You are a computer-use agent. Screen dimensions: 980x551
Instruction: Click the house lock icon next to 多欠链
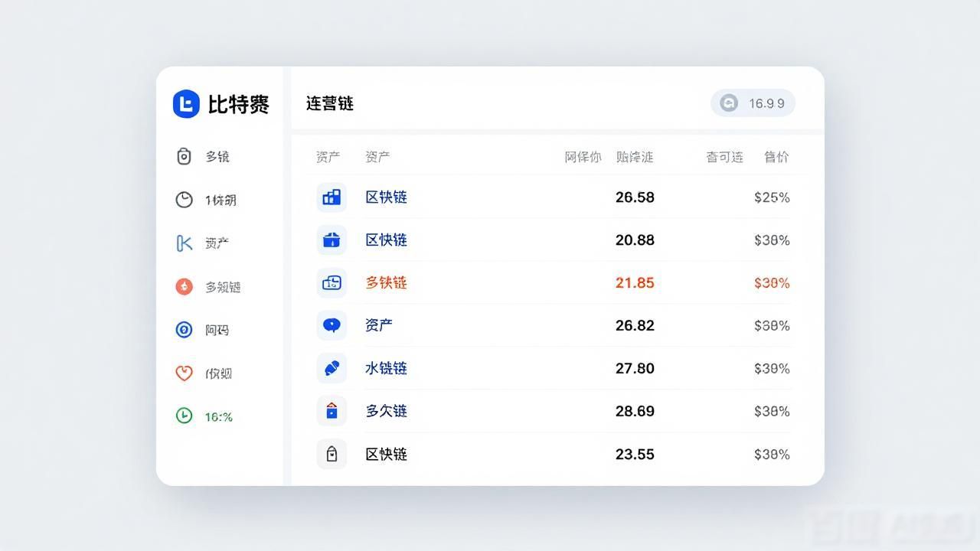click(332, 412)
